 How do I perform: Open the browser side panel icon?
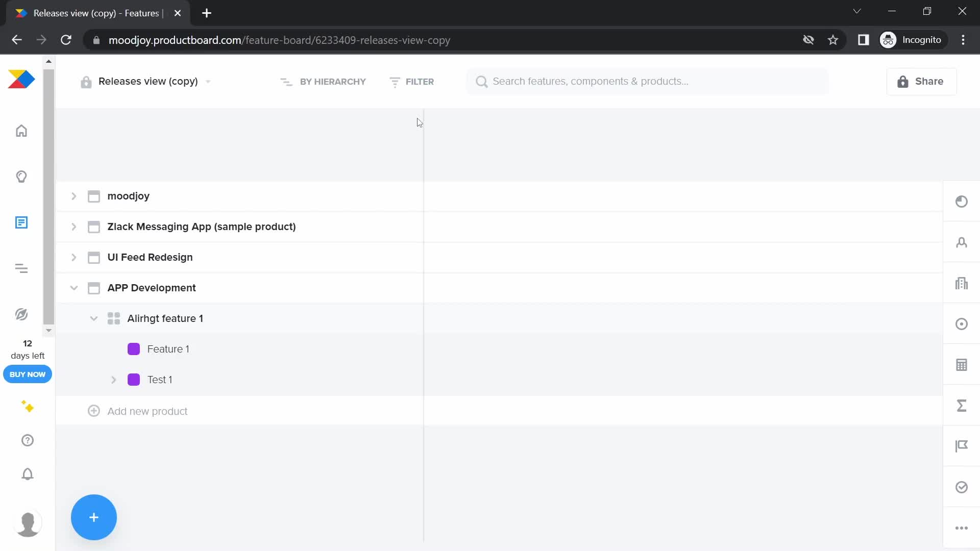863,40
